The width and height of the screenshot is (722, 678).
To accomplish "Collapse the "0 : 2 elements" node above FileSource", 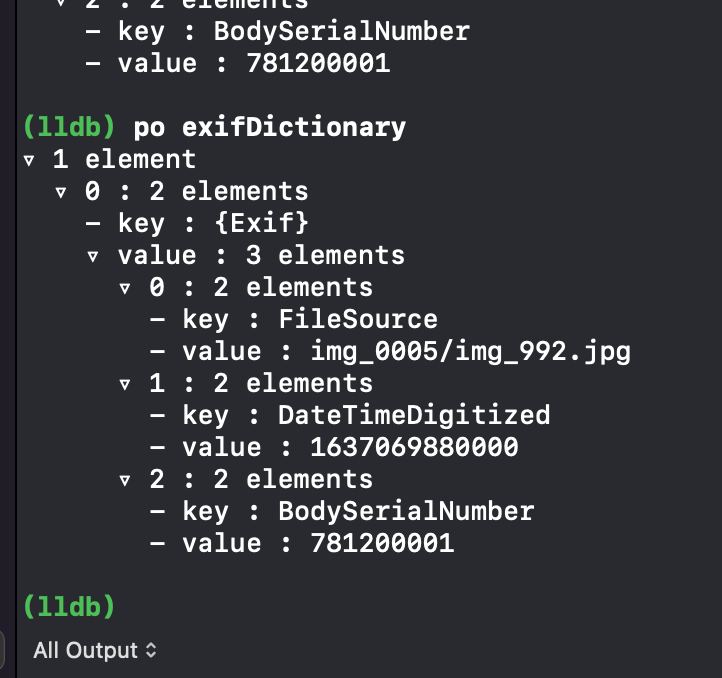I will coord(125,289).
